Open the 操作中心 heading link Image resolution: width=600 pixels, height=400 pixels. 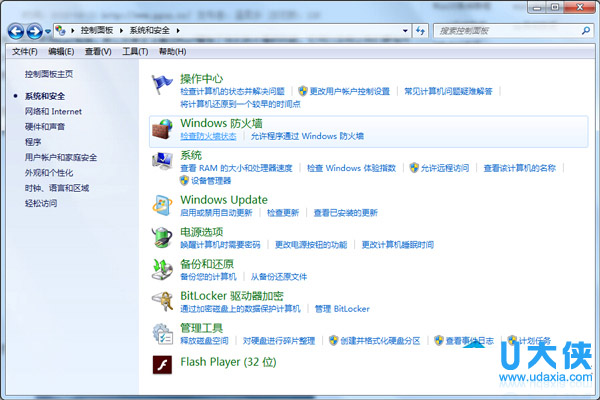coord(202,79)
